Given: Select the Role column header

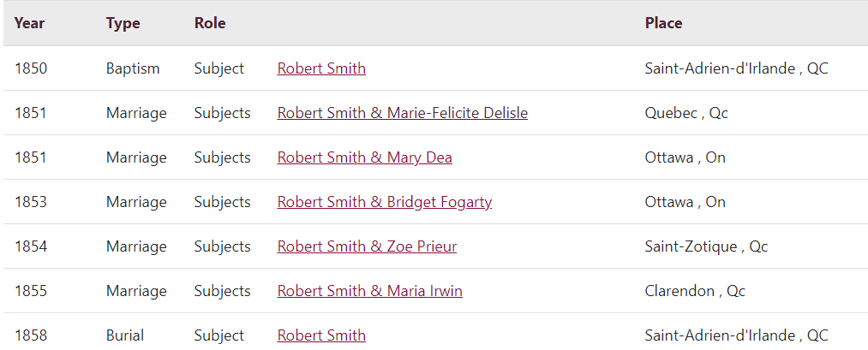Looking at the screenshot, I should [210, 23].
